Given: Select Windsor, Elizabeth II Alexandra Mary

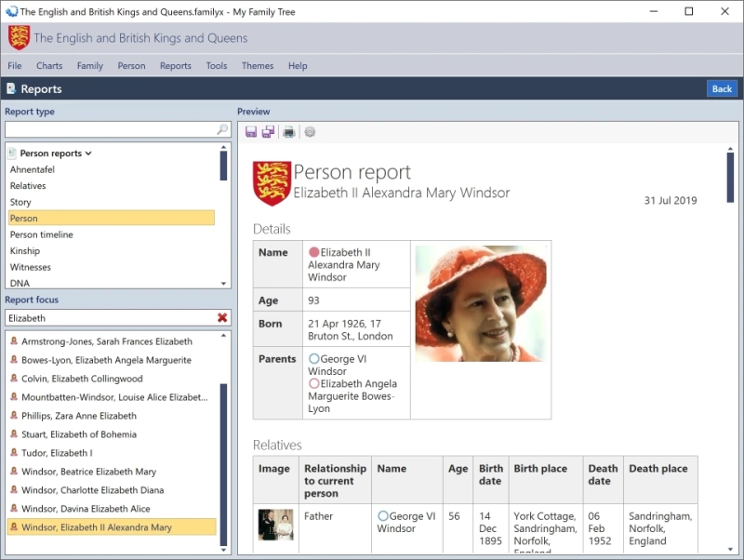Looking at the screenshot, I should click(x=112, y=527).
